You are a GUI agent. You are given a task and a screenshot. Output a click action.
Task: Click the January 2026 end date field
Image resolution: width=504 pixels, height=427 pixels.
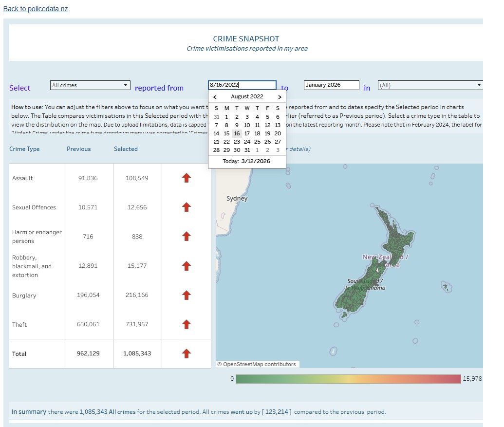pyautogui.click(x=331, y=85)
